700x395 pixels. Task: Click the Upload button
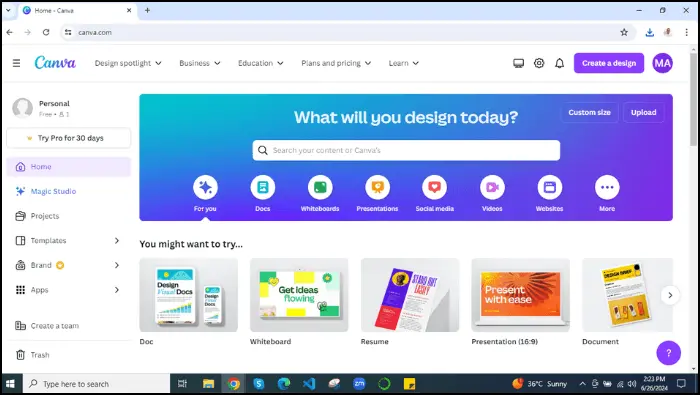[643, 112]
